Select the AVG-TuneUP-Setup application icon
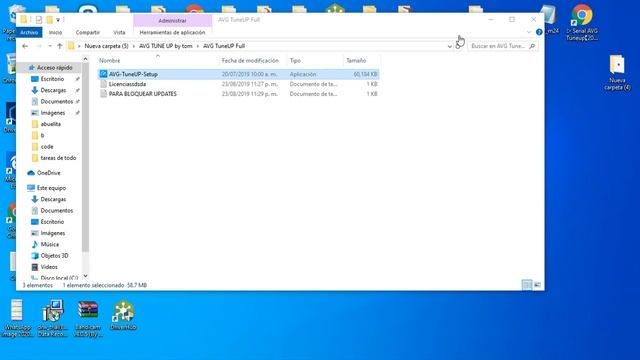 [103, 74]
